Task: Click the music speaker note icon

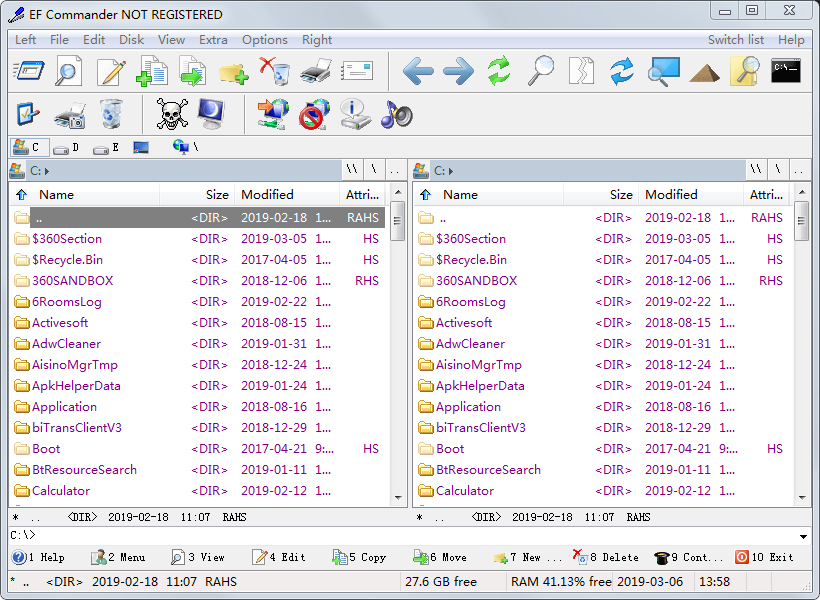Action: pyautogui.click(x=396, y=114)
